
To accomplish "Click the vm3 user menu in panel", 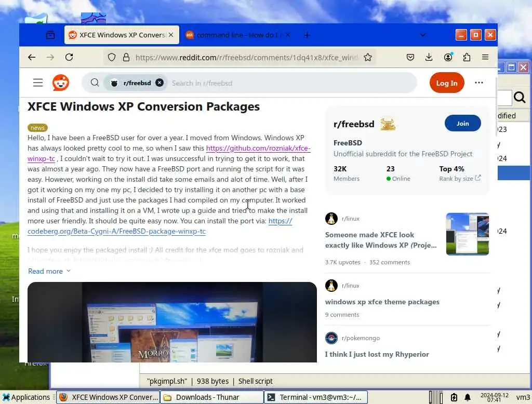I will point(523,397).
